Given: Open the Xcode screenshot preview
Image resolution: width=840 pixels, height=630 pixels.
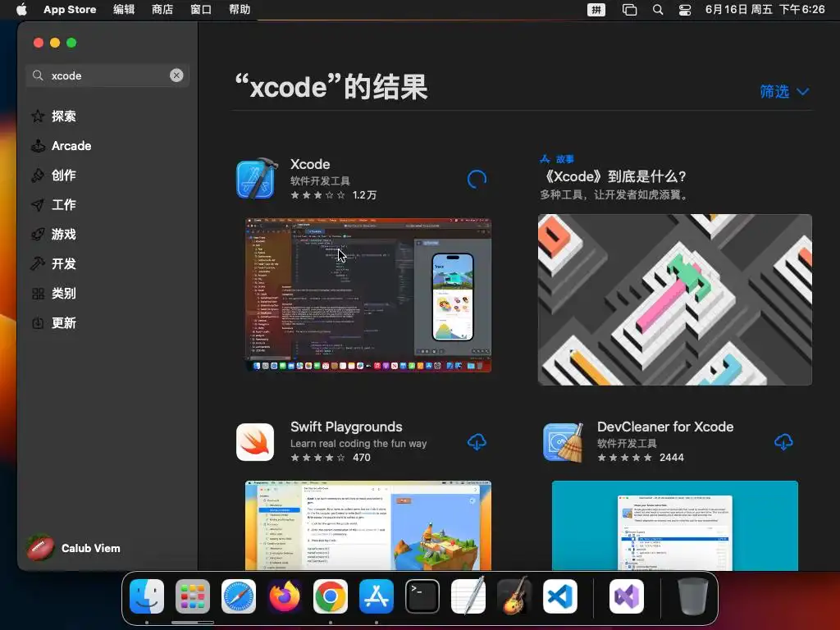Looking at the screenshot, I should [x=368, y=295].
